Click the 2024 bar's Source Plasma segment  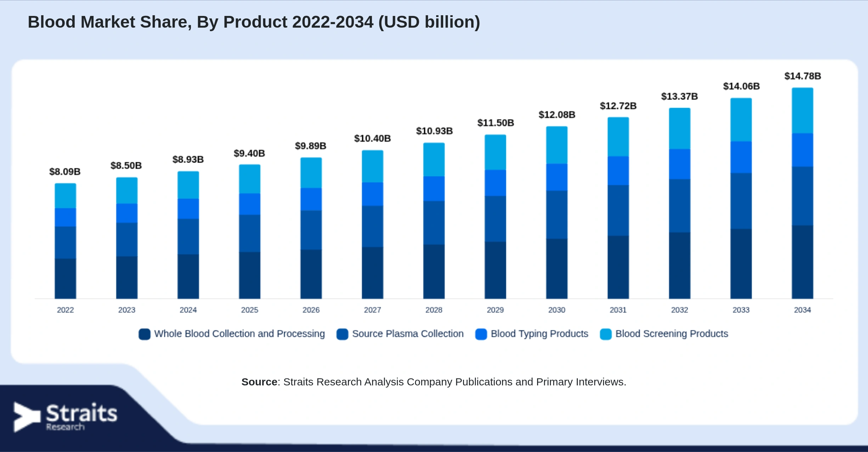pyautogui.click(x=188, y=237)
